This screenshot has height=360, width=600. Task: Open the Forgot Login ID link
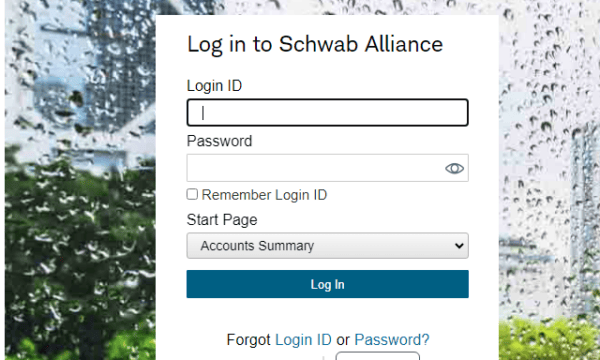303,340
